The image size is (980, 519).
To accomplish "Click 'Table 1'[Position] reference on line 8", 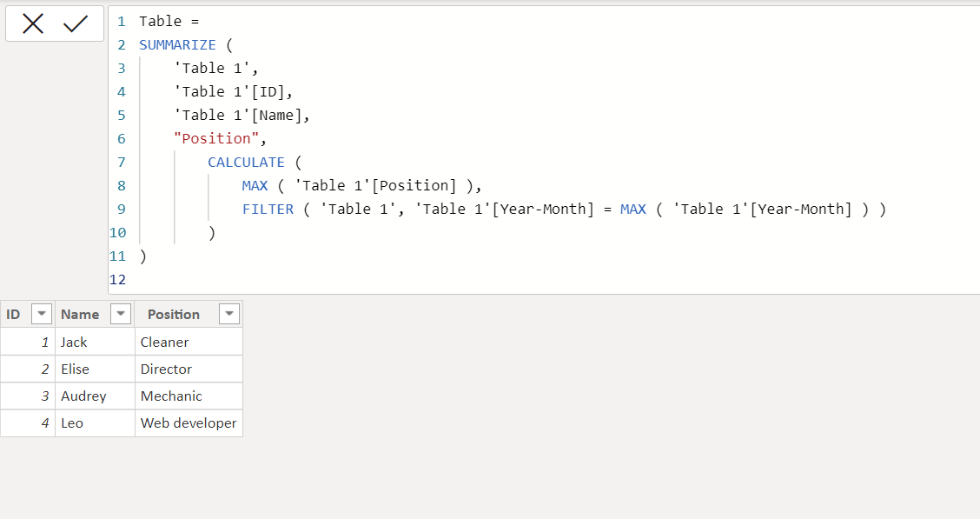I will 375,186.
